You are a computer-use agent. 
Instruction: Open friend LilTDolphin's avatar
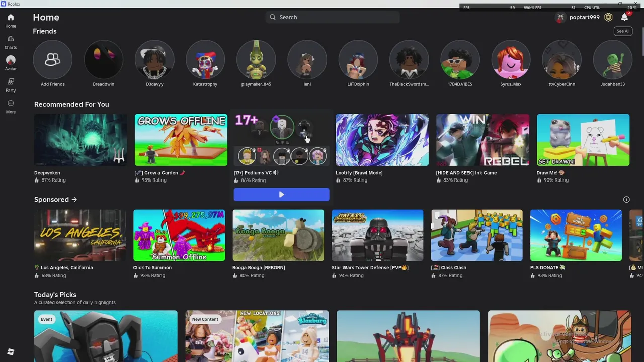(358, 60)
